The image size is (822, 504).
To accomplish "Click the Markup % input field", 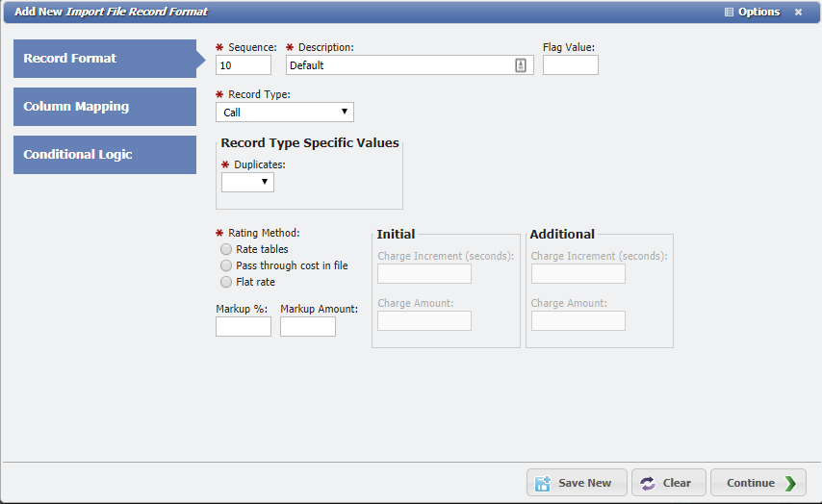I will (x=243, y=327).
